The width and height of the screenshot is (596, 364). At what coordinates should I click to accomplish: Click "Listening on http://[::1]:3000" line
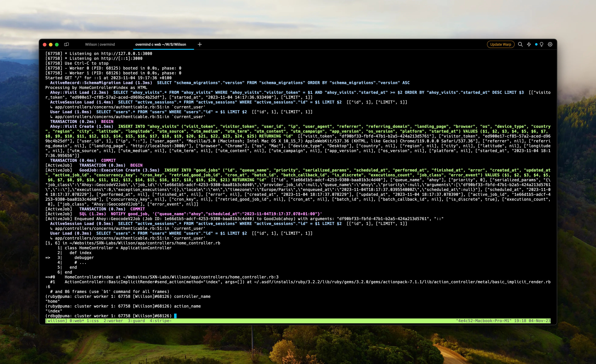94,58
